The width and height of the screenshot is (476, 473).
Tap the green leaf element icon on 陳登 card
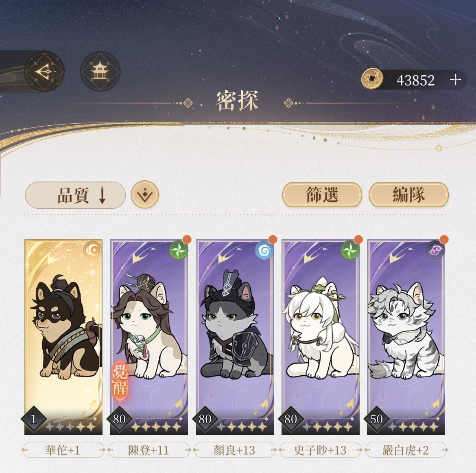pos(178,251)
